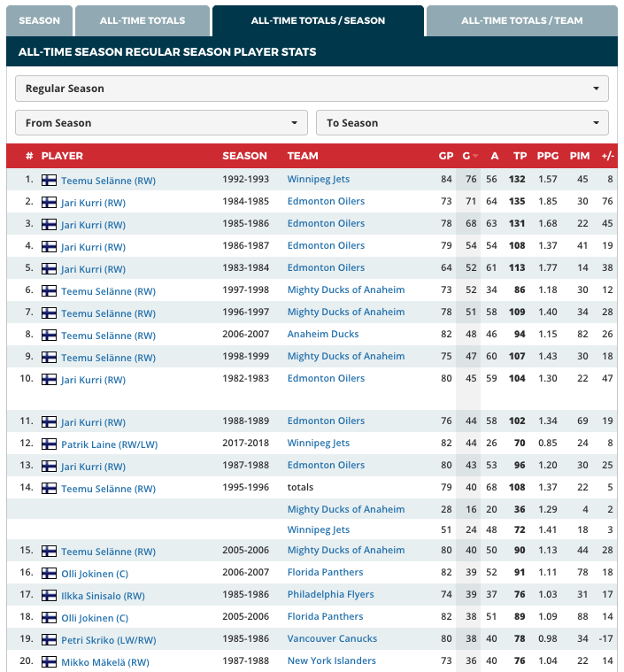This screenshot has width=624, height=672.
Task: Click Finland flag beside Patrik Laine
Action: (x=49, y=444)
